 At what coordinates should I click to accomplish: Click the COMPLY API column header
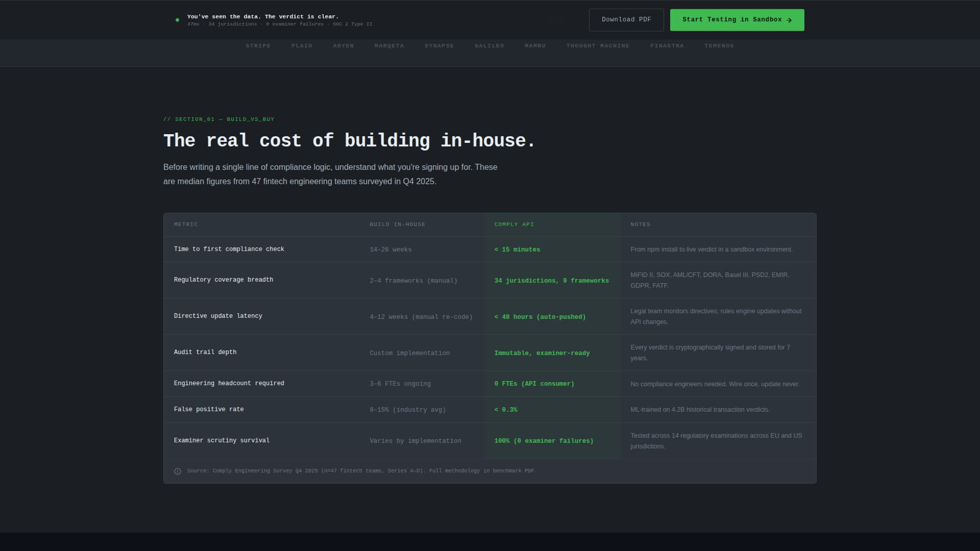[x=514, y=224]
